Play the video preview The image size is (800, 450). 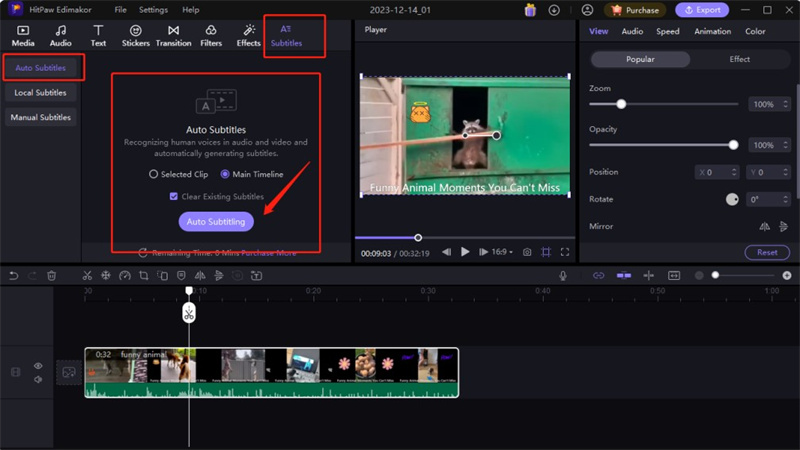click(465, 252)
